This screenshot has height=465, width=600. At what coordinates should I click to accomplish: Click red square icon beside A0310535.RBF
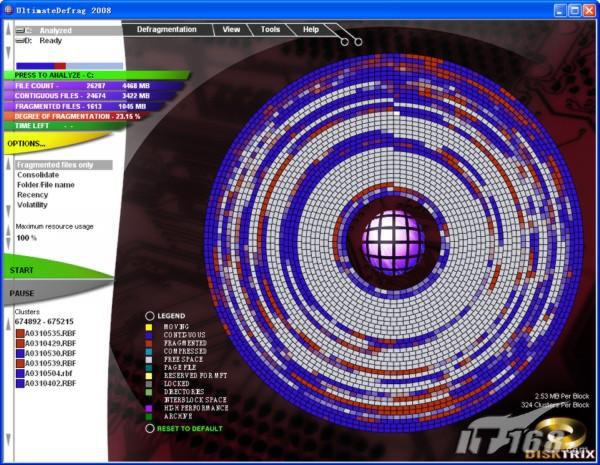[20, 333]
